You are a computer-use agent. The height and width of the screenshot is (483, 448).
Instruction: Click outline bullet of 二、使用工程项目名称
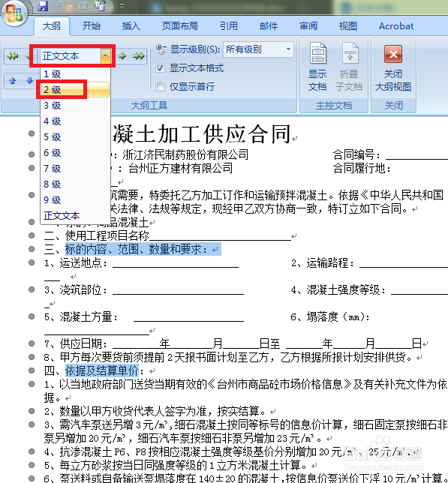tap(32, 235)
